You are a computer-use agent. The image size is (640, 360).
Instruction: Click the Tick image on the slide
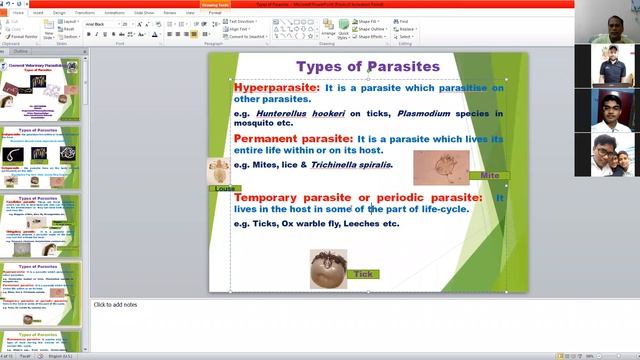(x=328, y=269)
